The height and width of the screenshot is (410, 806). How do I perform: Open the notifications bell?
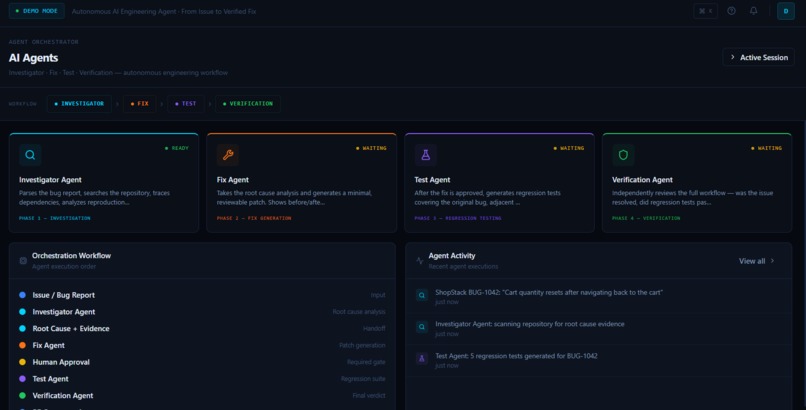click(753, 11)
